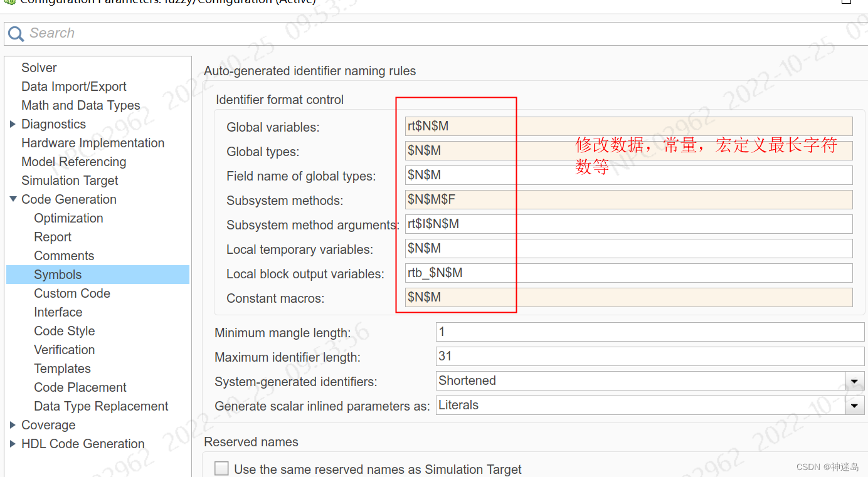Edit the Minimum mangle length field
This screenshot has width=868, height=477.
[650, 332]
